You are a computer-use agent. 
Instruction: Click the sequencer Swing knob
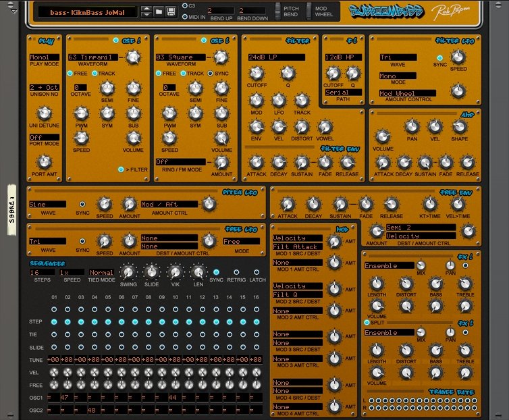[128, 272]
